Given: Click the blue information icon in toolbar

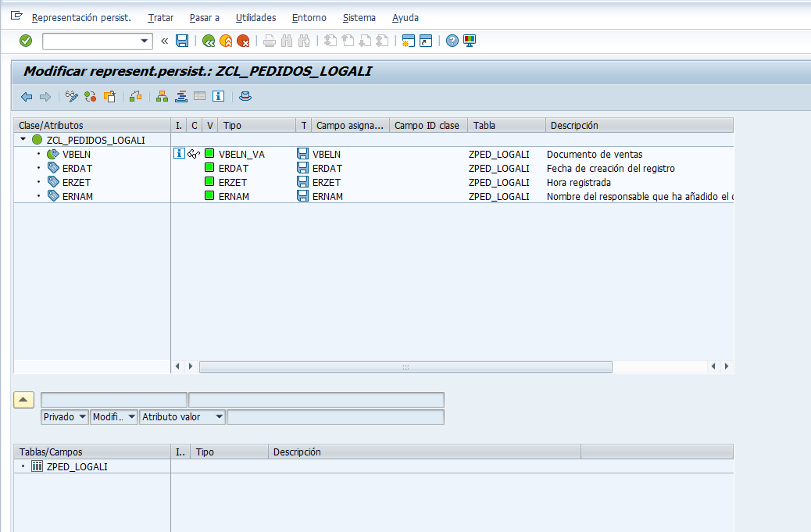Looking at the screenshot, I should tap(218, 97).
